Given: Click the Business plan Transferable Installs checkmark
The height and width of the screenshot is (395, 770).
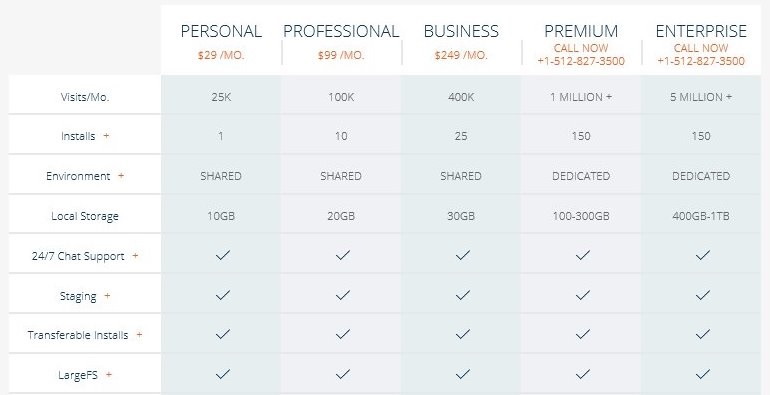Looking at the screenshot, I should [463, 334].
